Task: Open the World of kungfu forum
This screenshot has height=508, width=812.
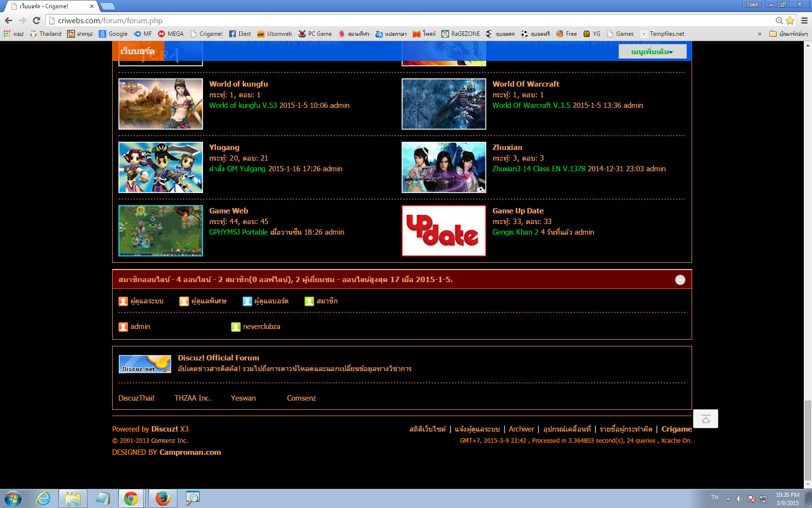Action: pos(239,84)
